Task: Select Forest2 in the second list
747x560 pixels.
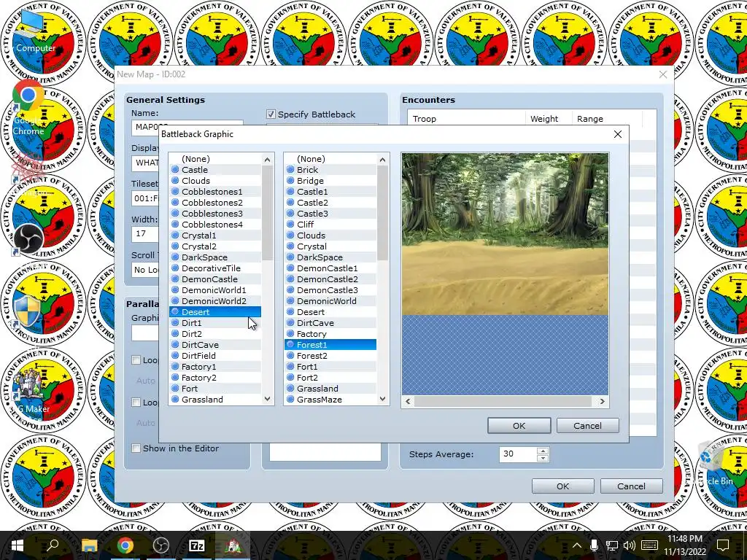Action: (x=330, y=356)
